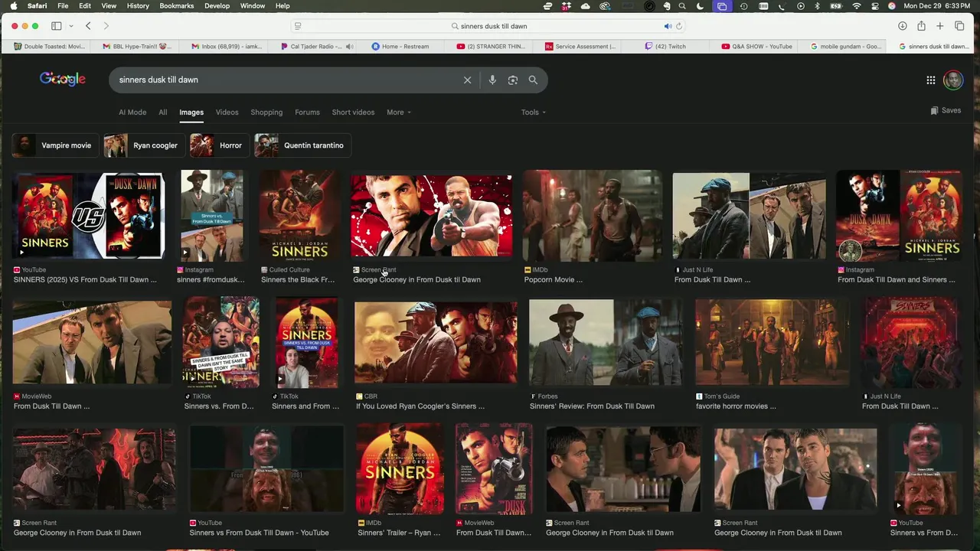Switch to the Shopping tab
The width and height of the screenshot is (980, 551).
(x=266, y=112)
